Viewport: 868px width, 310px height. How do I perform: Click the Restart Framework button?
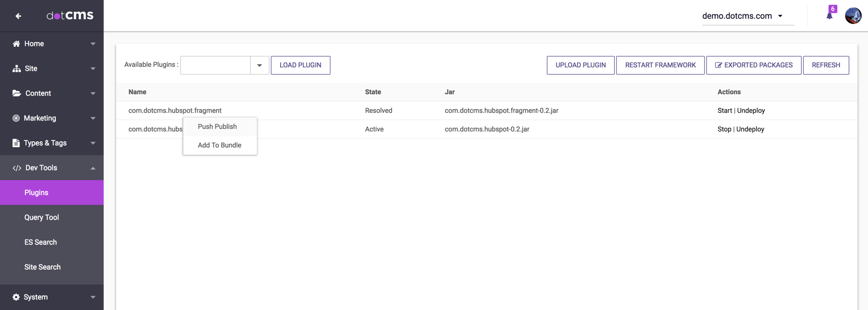(x=660, y=65)
